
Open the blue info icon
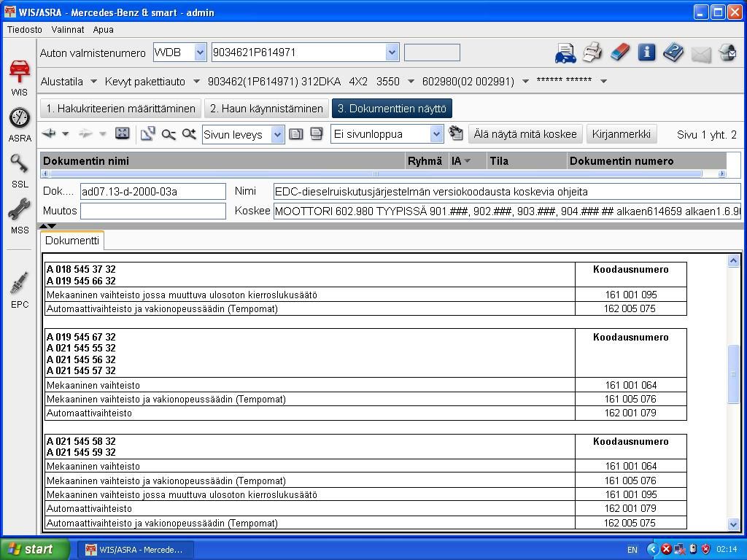(646, 52)
